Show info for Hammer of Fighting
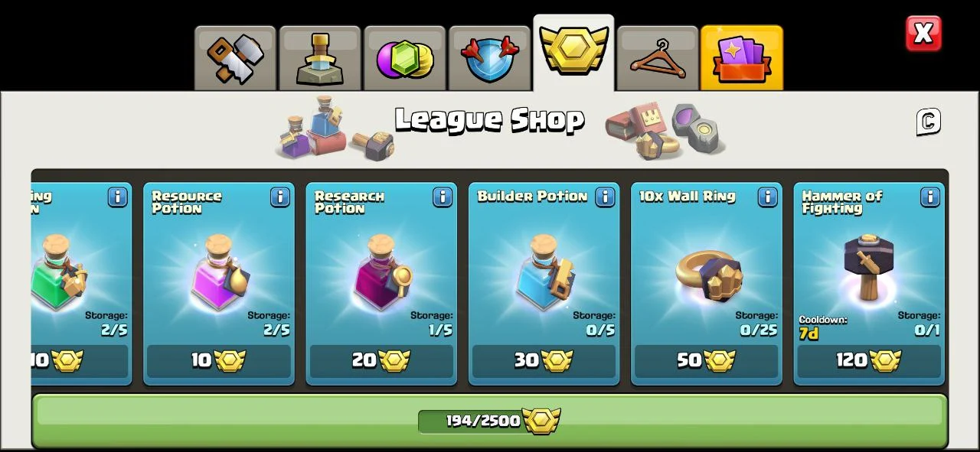Image resolution: width=980 pixels, height=452 pixels. [930, 197]
